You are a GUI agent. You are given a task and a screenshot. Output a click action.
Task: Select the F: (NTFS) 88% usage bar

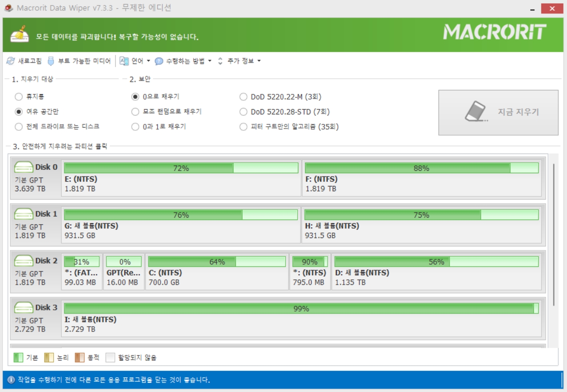(422, 168)
